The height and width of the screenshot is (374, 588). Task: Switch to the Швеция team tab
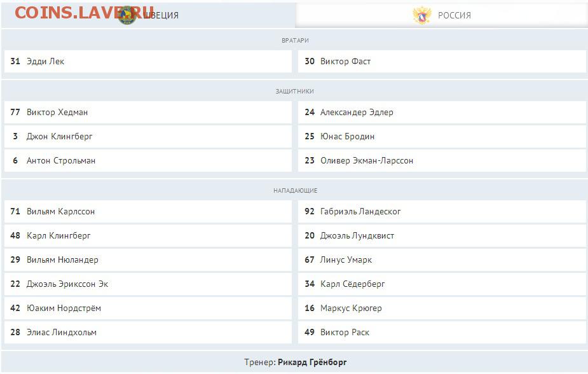click(x=147, y=15)
